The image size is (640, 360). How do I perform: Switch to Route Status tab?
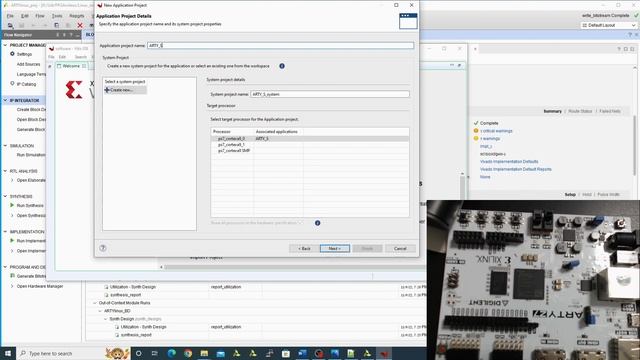point(580,111)
